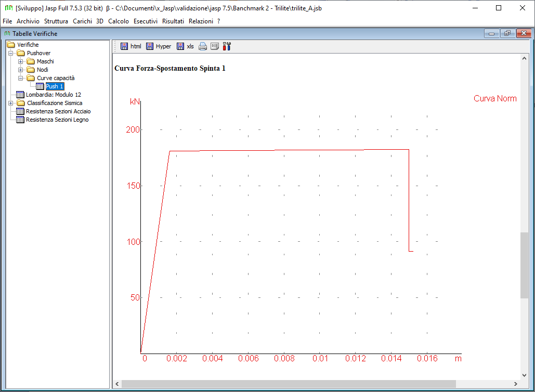535x392 pixels.
Task: Print the capacity curve
Action: pyautogui.click(x=203, y=46)
